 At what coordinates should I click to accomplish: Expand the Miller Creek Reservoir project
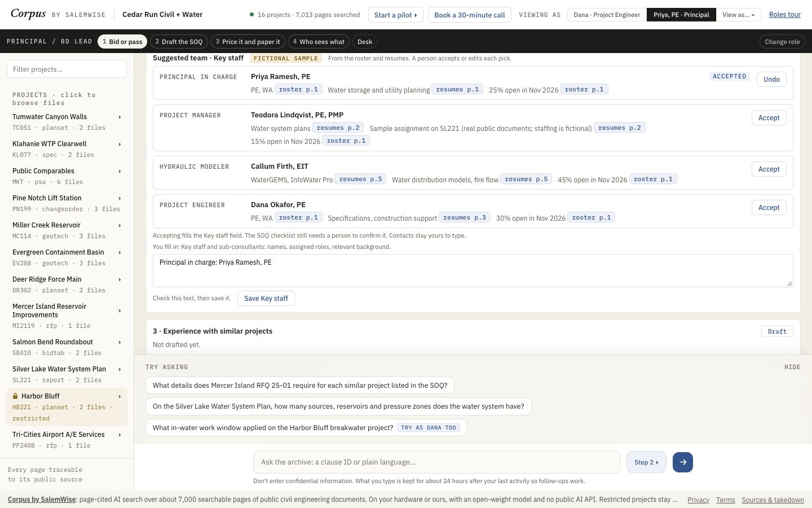tap(120, 225)
